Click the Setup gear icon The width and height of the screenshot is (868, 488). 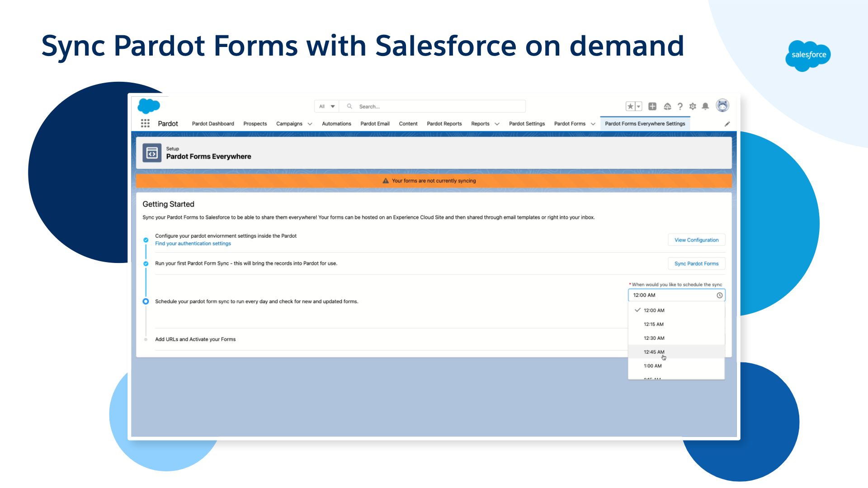coord(693,106)
